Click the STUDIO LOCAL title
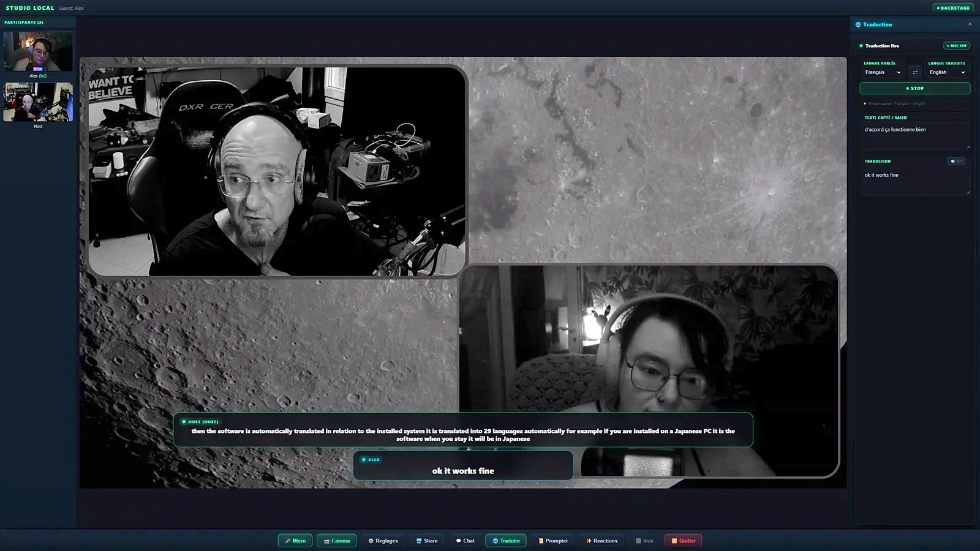The height and width of the screenshot is (551, 980). [x=30, y=8]
